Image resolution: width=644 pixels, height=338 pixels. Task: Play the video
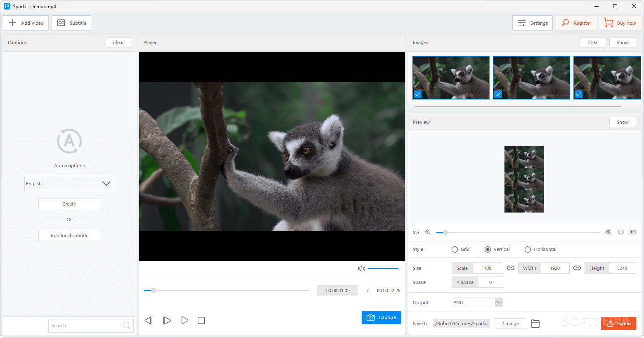185,320
